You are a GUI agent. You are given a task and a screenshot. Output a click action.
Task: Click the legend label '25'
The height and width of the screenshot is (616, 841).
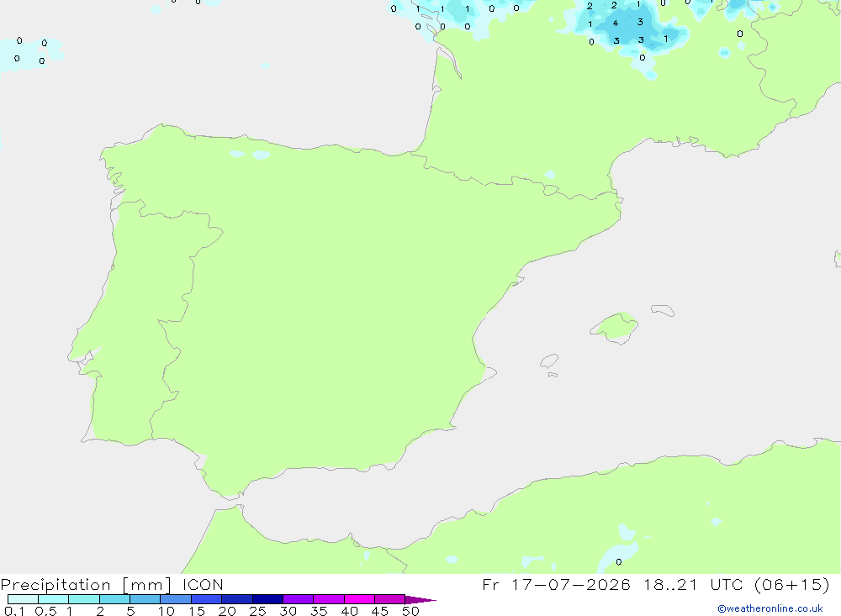[257, 611]
